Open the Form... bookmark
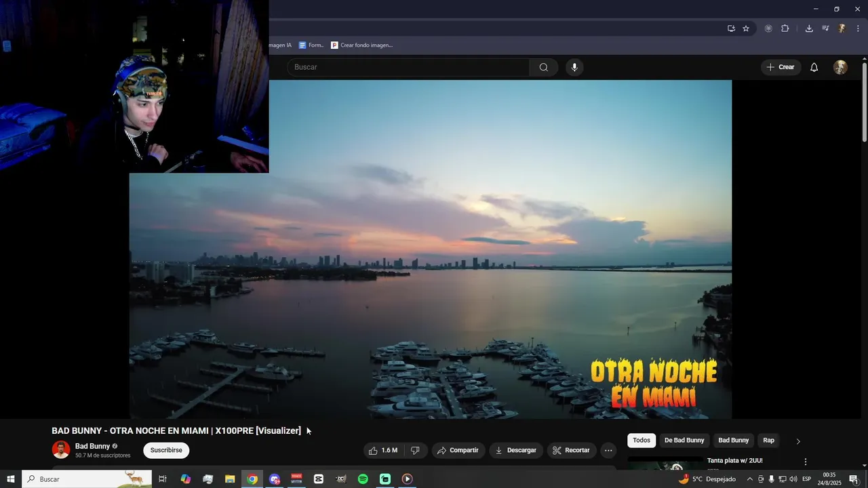 [312, 45]
